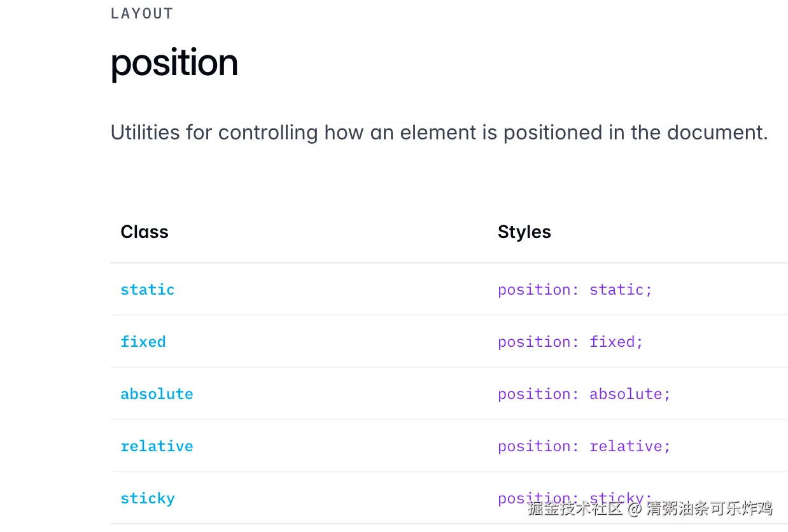Select the "fixed" class name
Screen dimensions: 788x532
(143, 342)
